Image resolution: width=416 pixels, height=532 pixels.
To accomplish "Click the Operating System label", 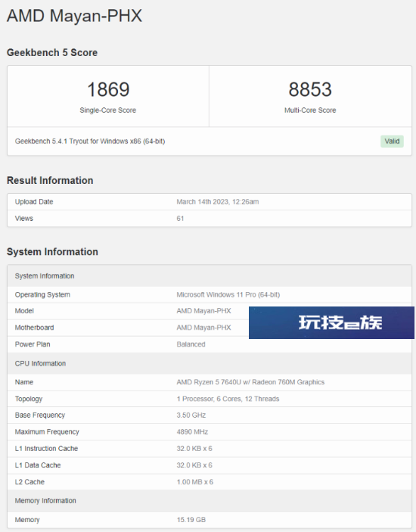I will tap(42, 295).
